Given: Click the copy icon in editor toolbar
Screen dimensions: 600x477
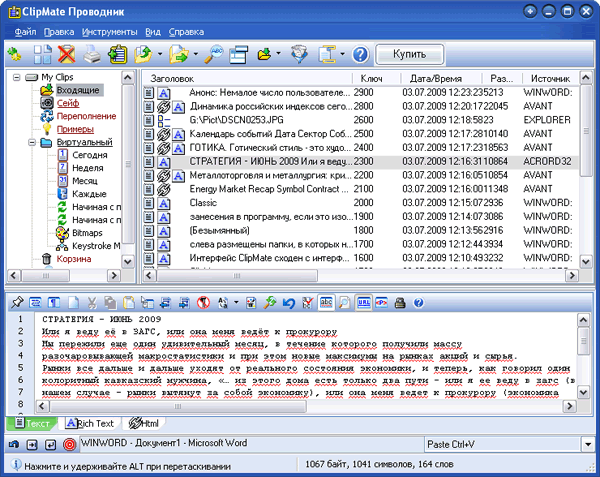Looking at the screenshot, I should [111, 303].
